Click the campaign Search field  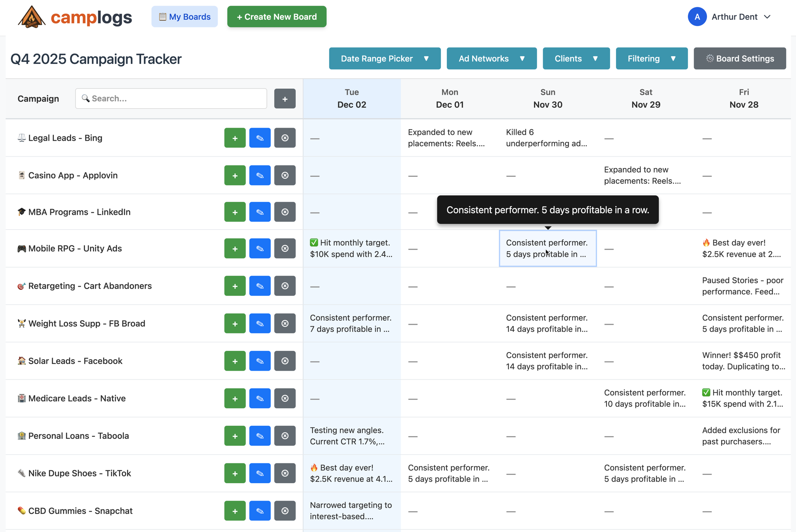coord(171,99)
